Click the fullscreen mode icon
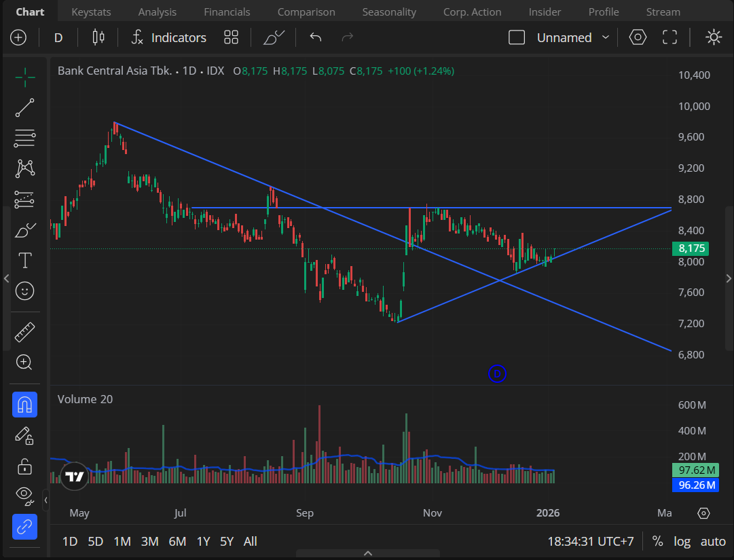Image resolution: width=734 pixels, height=560 pixels. (x=670, y=37)
